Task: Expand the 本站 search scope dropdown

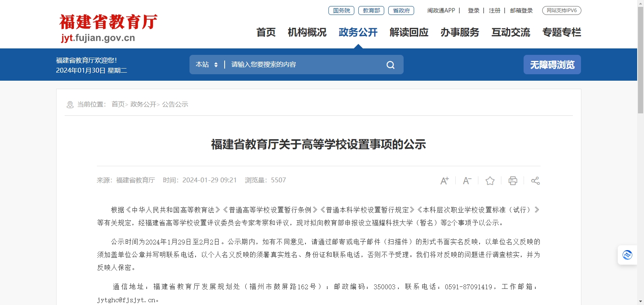Action: point(207,65)
